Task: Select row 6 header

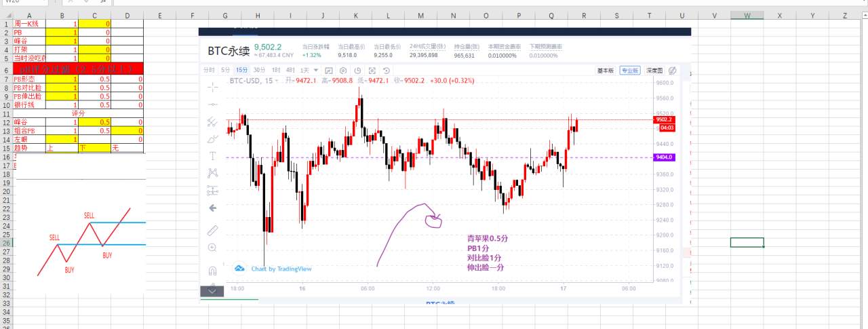Action: [6, 69]
